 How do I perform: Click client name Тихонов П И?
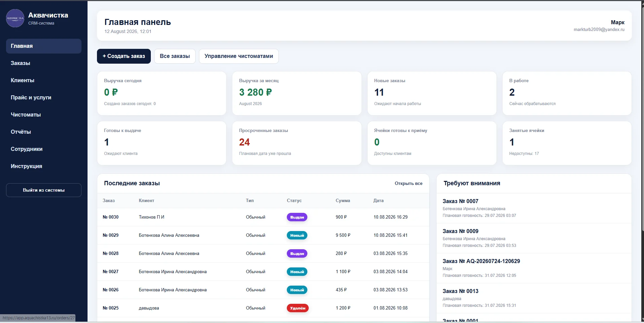tap(151, 217)
